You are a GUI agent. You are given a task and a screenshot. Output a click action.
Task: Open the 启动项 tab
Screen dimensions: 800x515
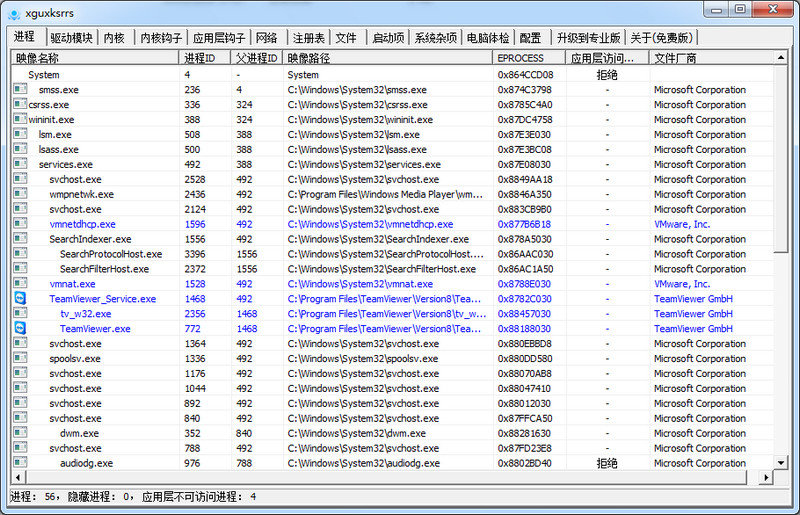[387, 38]
